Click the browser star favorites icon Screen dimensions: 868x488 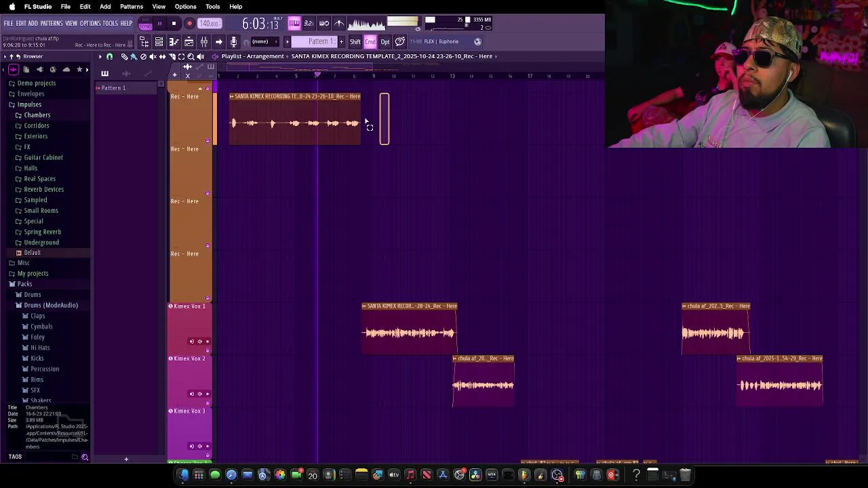pyautogui.click(x=79, y=70)
